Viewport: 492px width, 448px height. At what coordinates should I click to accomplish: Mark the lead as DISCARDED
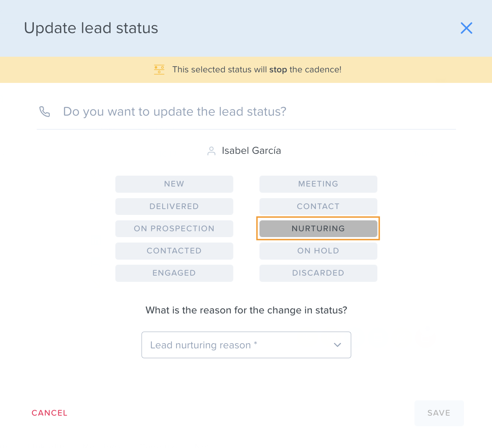(318, 273)
